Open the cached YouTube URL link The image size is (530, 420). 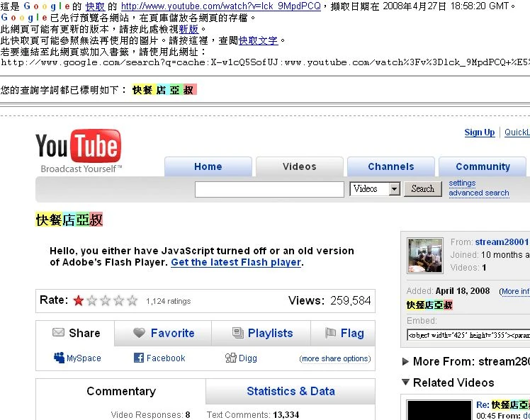tap(221, 6)
